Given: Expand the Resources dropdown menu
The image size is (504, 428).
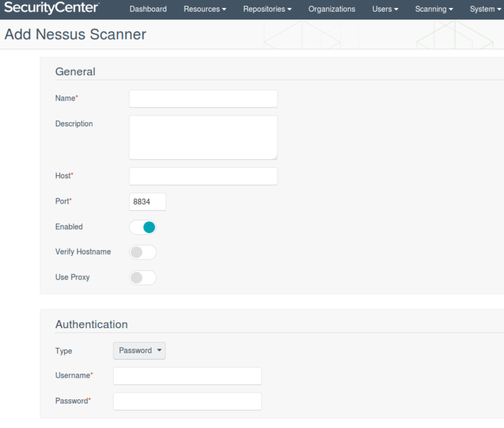Looking at the screenshot, I should [205, 9].
